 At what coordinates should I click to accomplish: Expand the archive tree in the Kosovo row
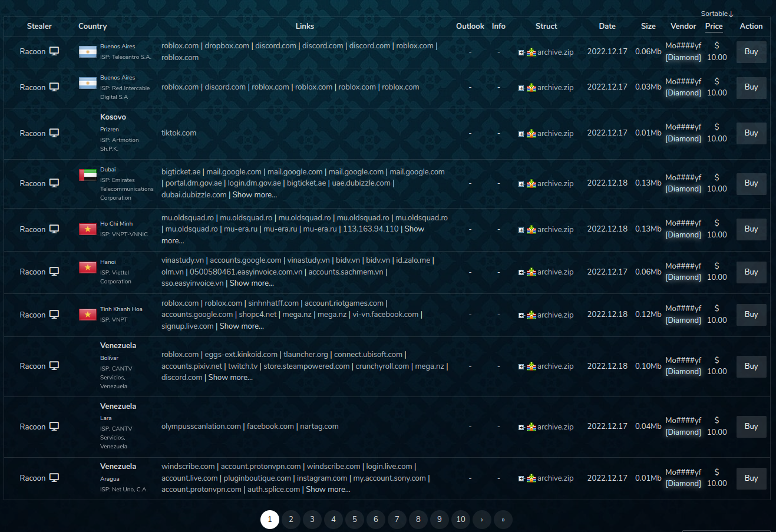pyautogui.click(x=521, y=133)
